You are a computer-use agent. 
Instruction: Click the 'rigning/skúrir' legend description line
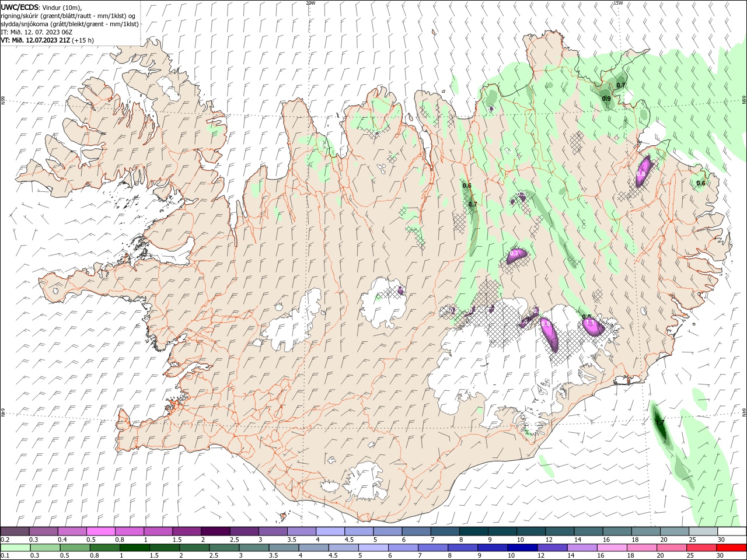(x=68, y=16)
